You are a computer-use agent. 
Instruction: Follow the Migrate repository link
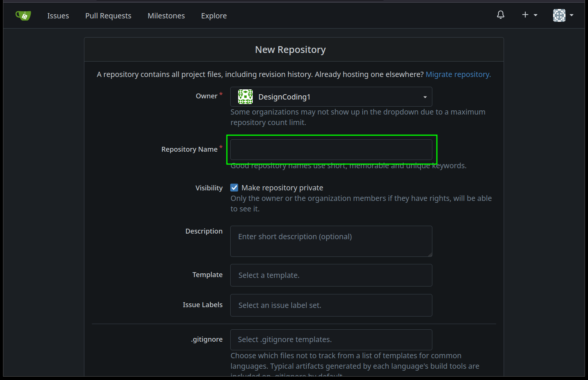[458, 74]
